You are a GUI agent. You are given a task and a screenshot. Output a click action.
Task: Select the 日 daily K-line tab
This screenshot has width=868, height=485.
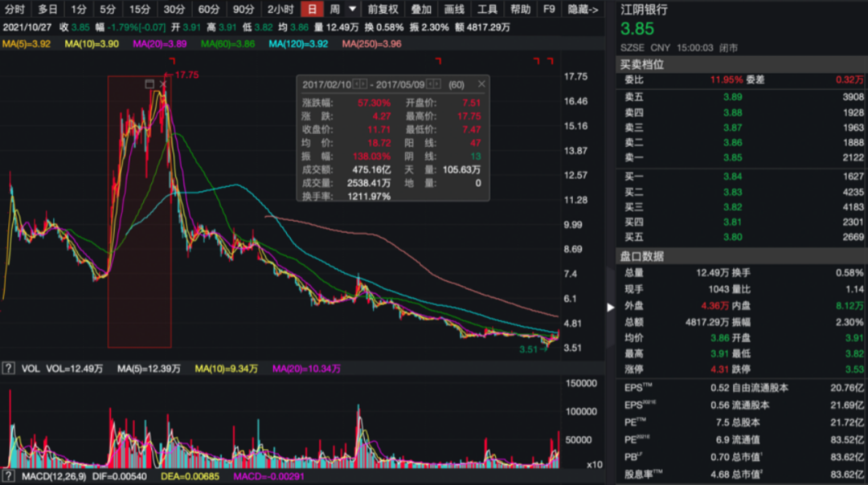312,9
